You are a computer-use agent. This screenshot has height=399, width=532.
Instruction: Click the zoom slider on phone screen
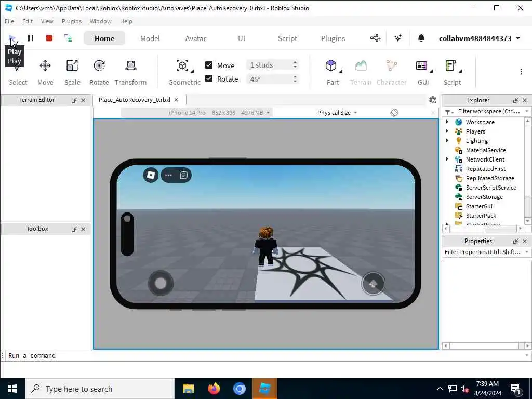tap(127, 234)
